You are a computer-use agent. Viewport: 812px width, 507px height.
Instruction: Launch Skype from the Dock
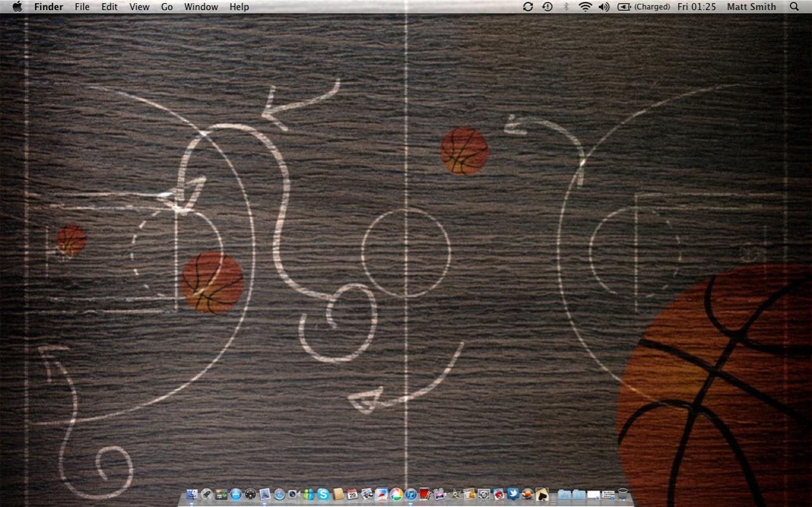(x=324, y=494)
